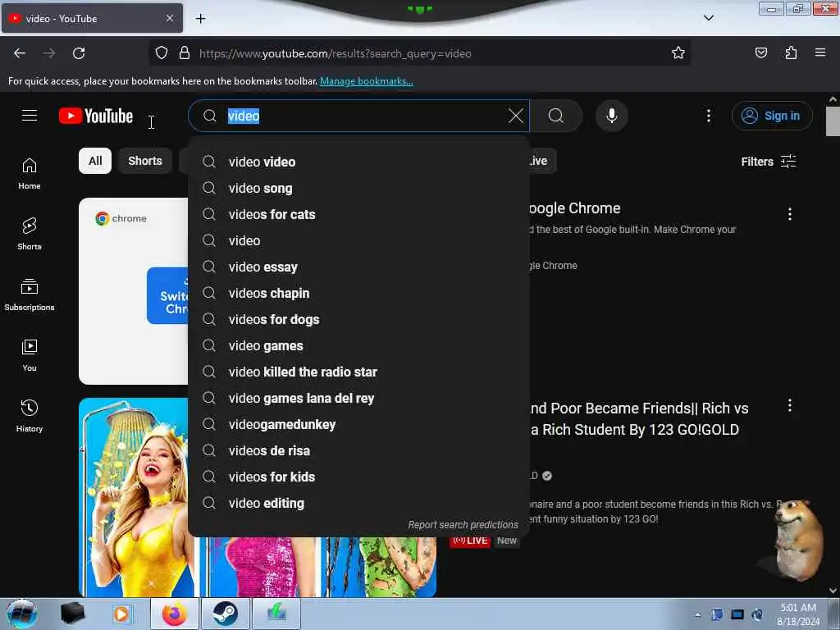Image resolution: width=840 pixels, height=630 pixels.
Task: Show hidden system tray icons arrow
Action: (697, 614)
